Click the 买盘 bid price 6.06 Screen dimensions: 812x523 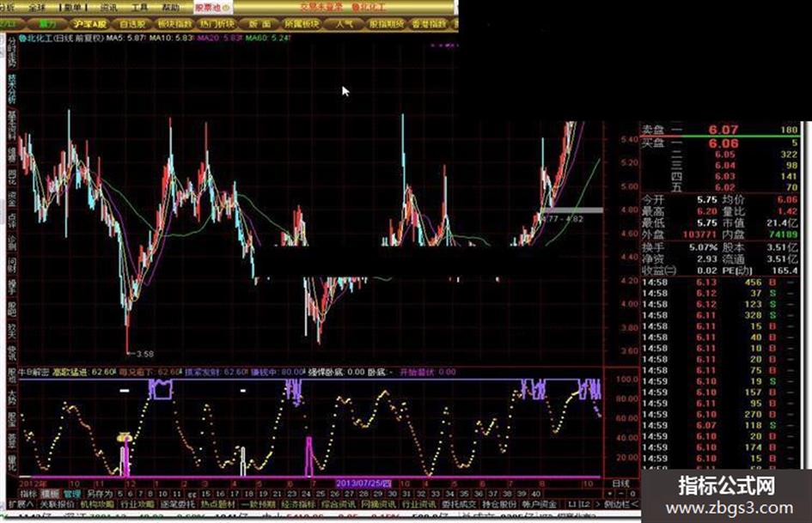tap(723, 143)
